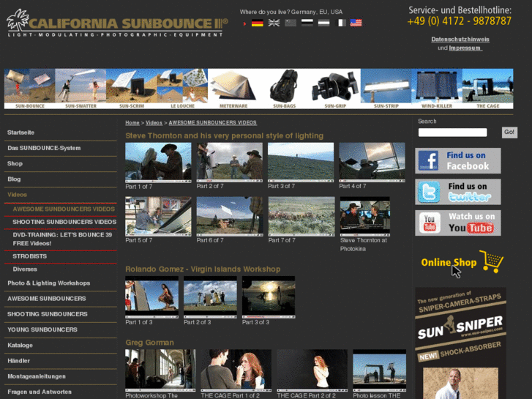Play THE CAGE Part 1 of 2 video
532x399 pixels.
pos(236,371)
